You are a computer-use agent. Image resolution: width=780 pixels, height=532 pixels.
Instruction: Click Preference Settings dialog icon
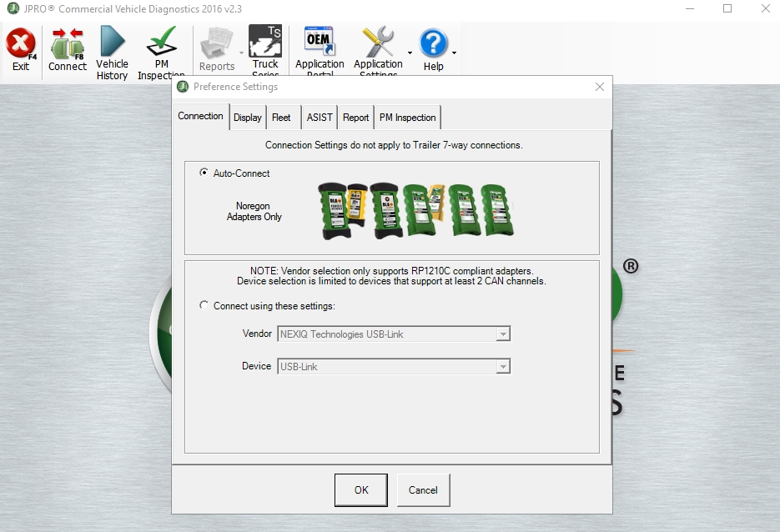[183, 87]
